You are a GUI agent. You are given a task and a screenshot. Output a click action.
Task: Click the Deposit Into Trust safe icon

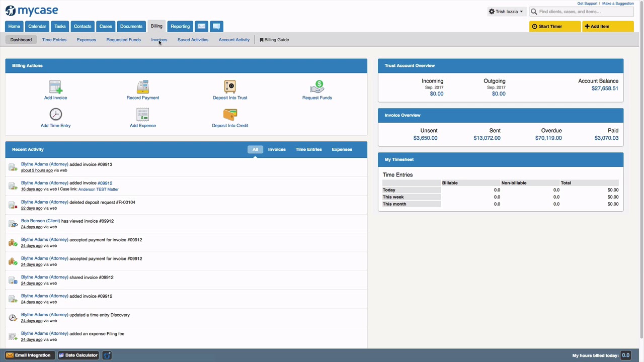pyautogui.click(x=230, y=86)
